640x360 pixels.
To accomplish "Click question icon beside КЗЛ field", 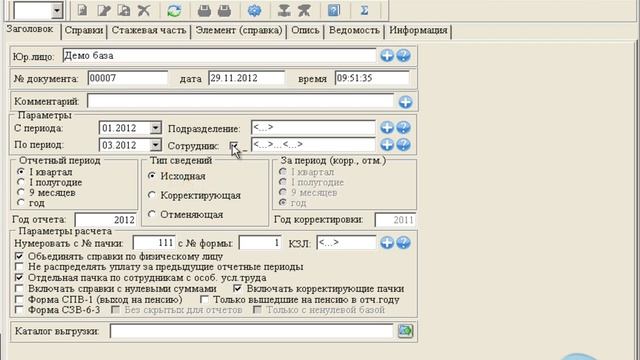I will [403, 243].
